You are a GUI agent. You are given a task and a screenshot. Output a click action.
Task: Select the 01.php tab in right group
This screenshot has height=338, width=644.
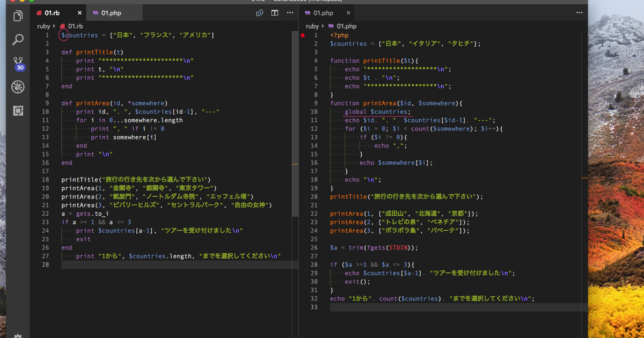[x=323, y=13]
